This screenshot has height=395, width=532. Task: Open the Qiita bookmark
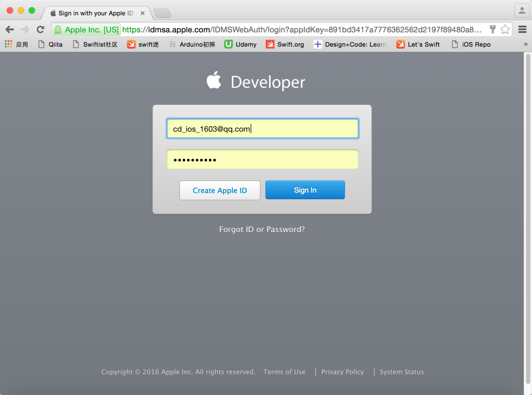pos(50,44)
